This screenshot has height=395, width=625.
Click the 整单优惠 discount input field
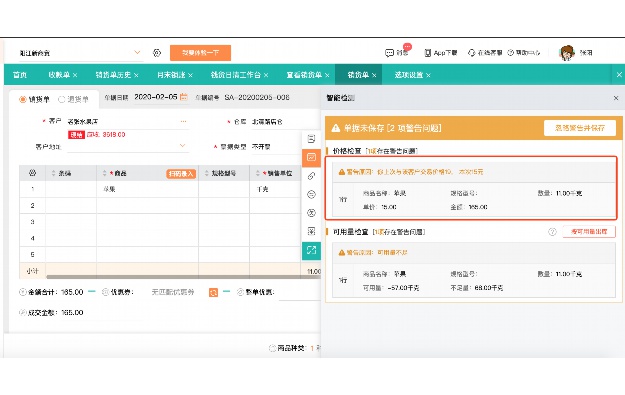[x=299, y=293]
